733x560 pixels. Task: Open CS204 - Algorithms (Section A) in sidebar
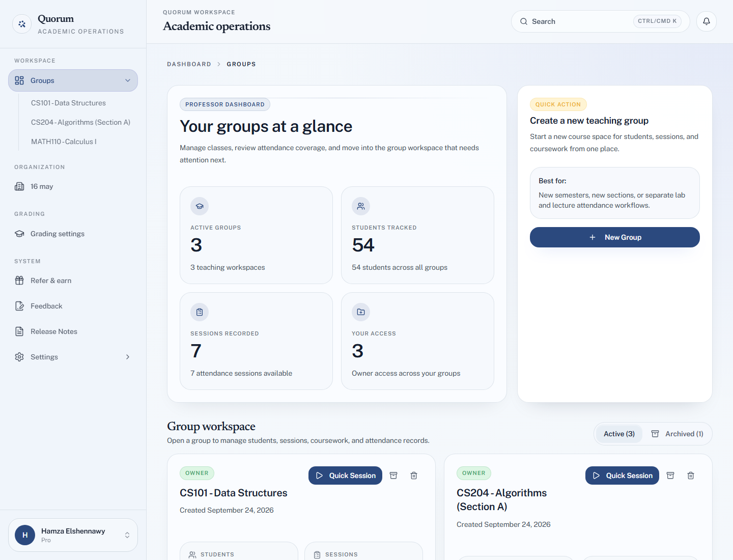coord(80,122)
